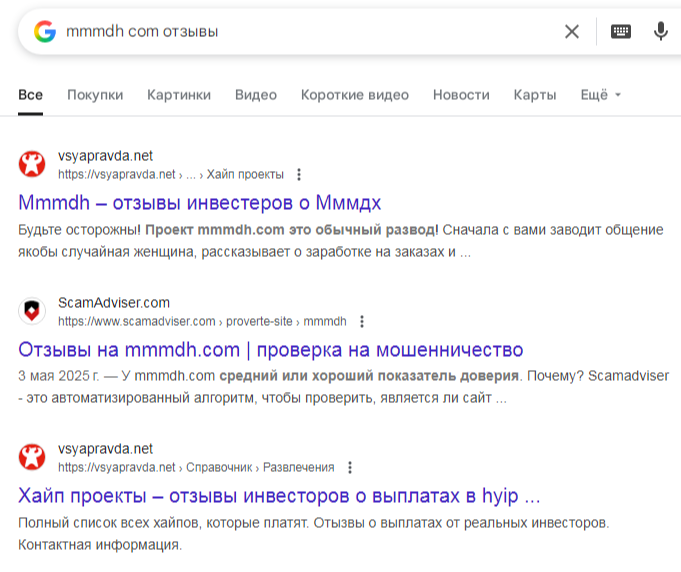Viewport: 681px width, 572px height.
Task: Open the Покупки search tab
Action: click(95, 95)
